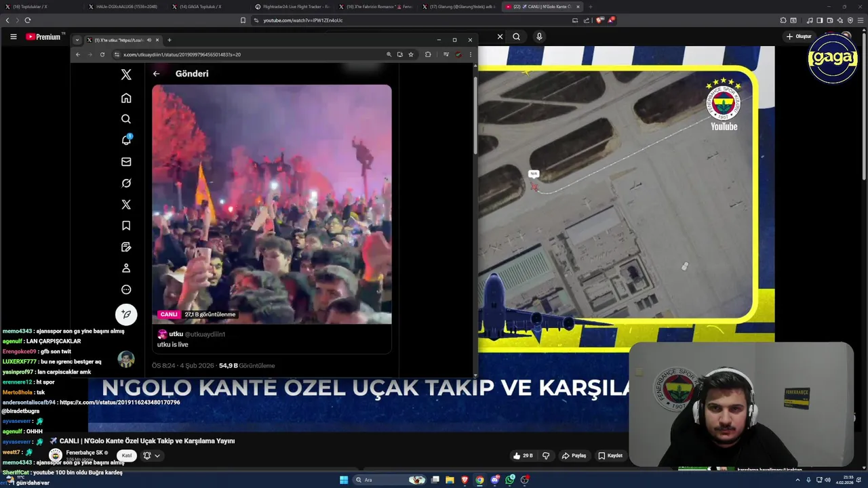Open X Explore search icon in sidebar
This screenshot has height=488, width=868.
(x=126, y=119)
